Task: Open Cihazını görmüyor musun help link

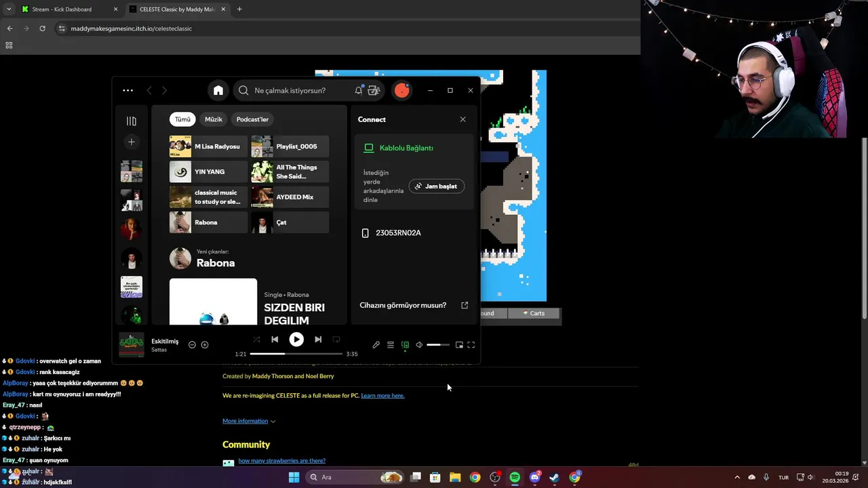Action: (x=414, y=305)
